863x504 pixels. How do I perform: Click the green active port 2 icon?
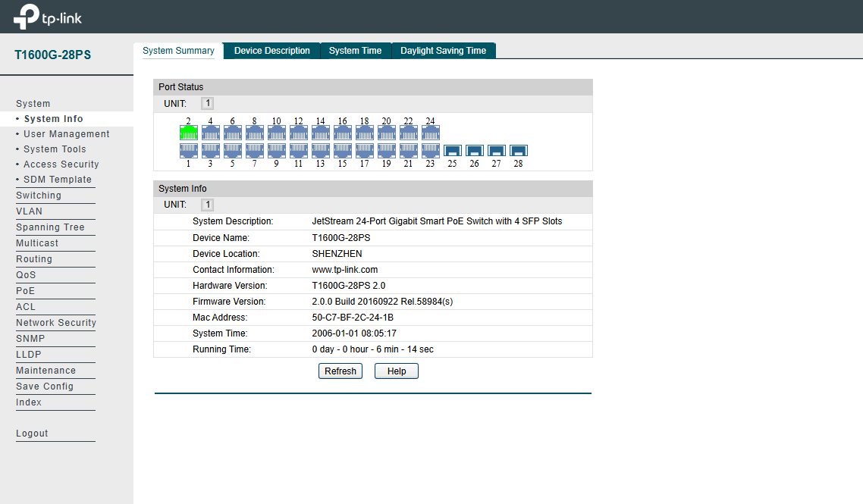pos(188,133)
